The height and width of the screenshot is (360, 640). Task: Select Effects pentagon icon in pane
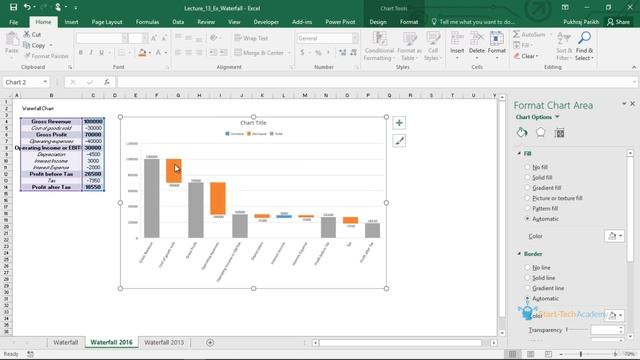pos(540,133)
